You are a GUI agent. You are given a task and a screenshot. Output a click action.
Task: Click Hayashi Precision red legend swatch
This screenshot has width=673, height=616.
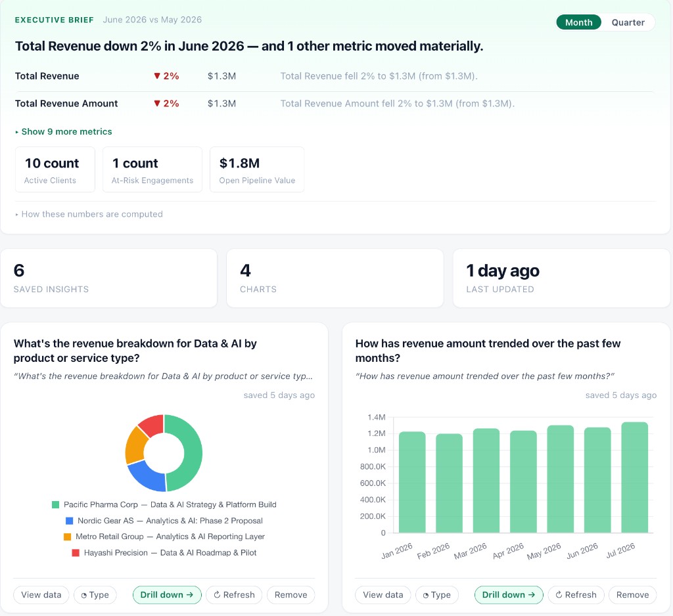point(76,552)
